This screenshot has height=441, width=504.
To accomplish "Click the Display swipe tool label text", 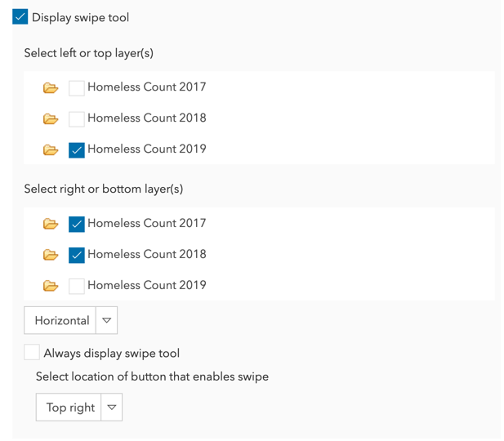I will [x=80, y=18].
